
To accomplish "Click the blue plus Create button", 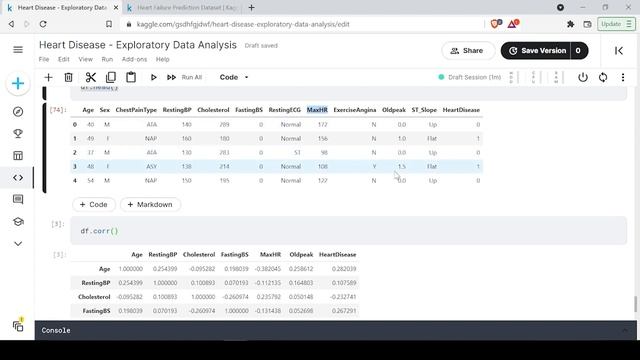I will 18,84.
